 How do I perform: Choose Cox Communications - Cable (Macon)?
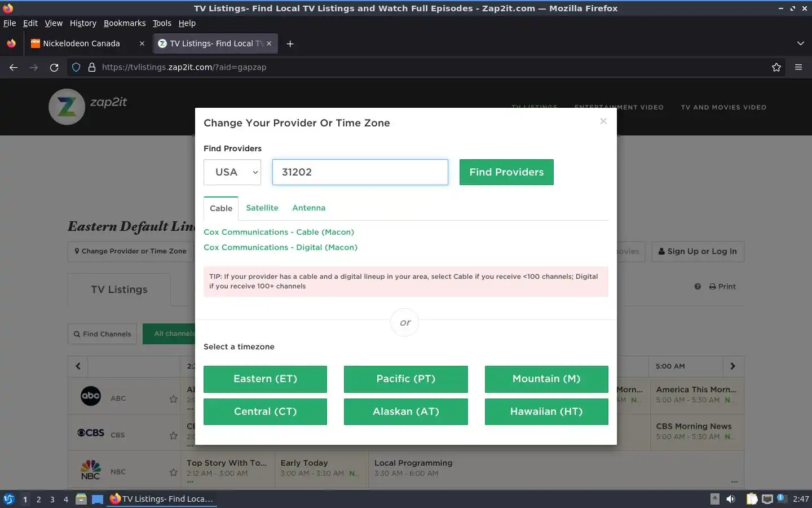coord(279,232)
